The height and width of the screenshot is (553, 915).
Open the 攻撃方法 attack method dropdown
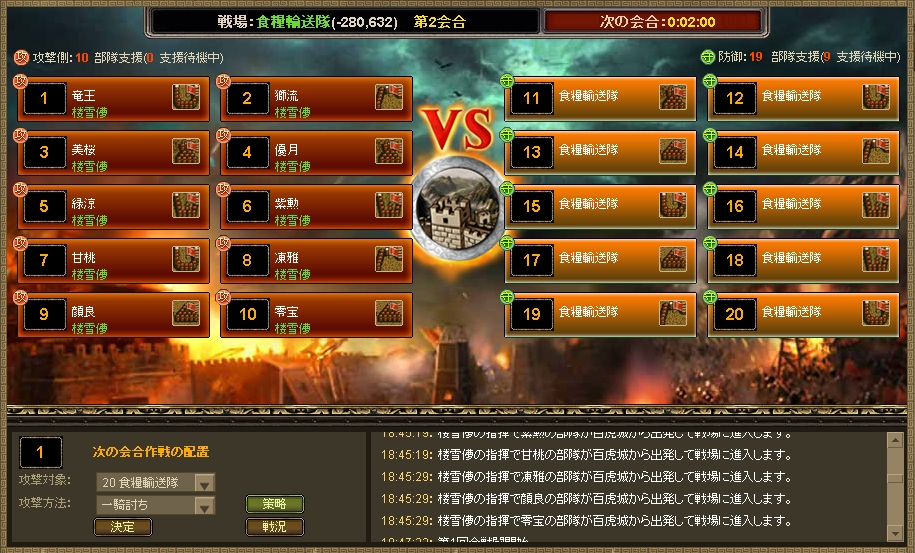204,505
